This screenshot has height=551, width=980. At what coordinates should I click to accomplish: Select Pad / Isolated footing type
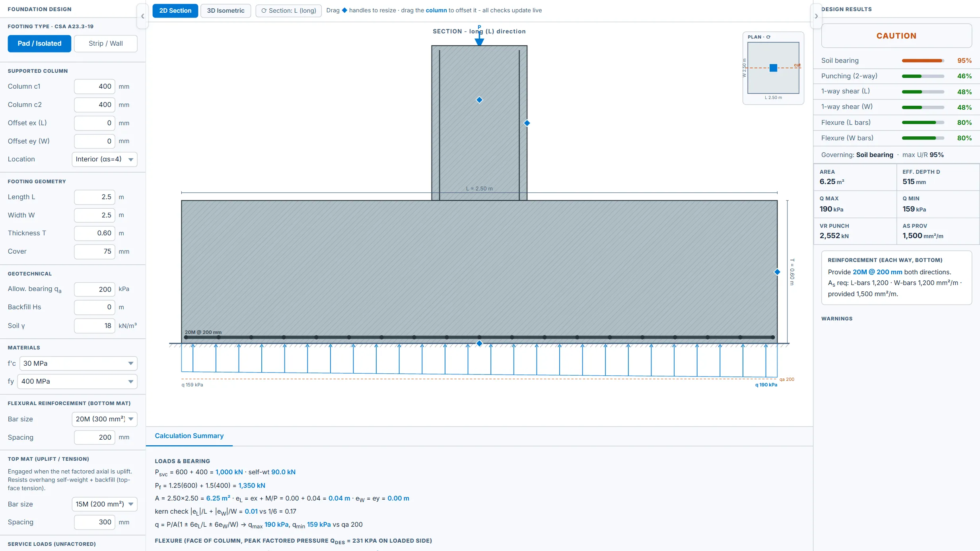tap(39, 44)
